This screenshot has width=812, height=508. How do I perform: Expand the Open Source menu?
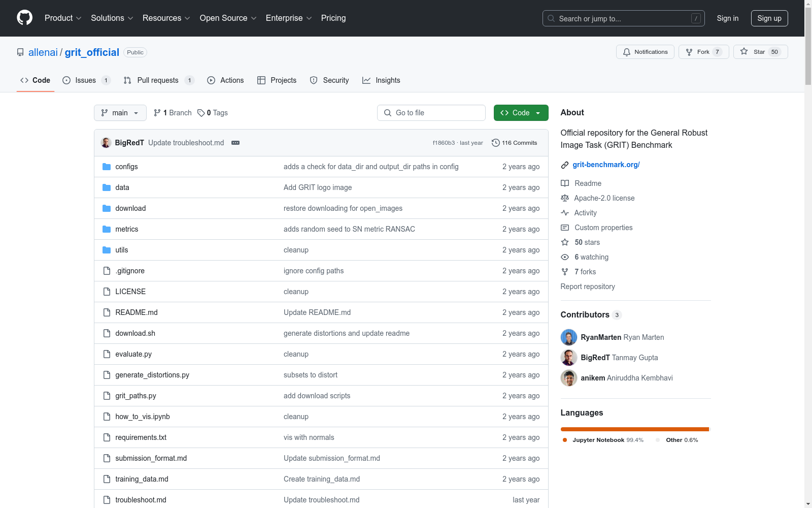pyautogui.click(x=228, y=18)
